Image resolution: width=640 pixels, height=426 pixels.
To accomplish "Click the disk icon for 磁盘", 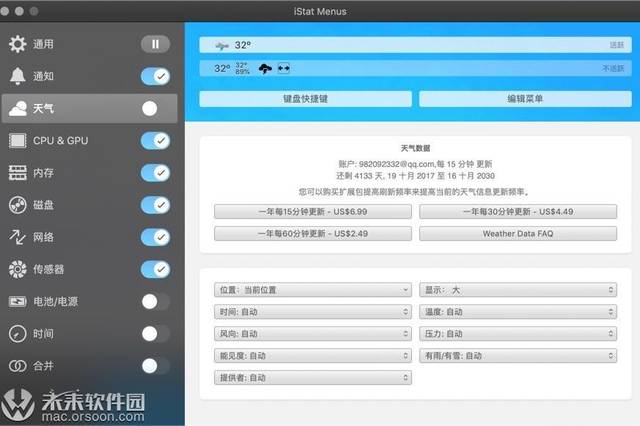I will click(18, 205).
